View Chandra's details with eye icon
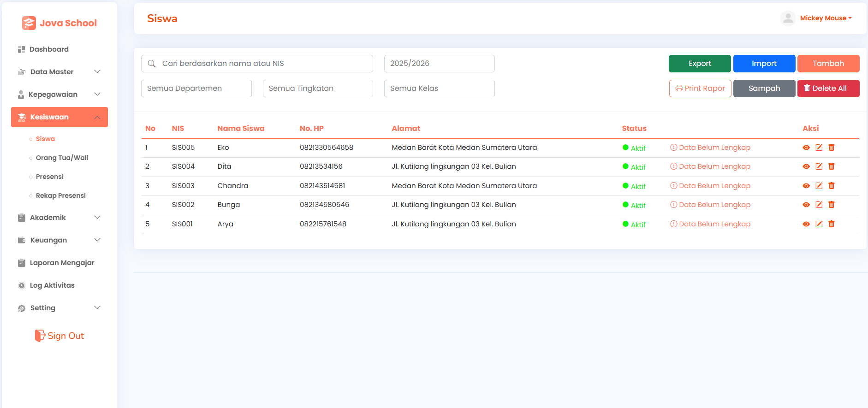The width and height of the screenshot is (868, 408). (x=806, y=186)
